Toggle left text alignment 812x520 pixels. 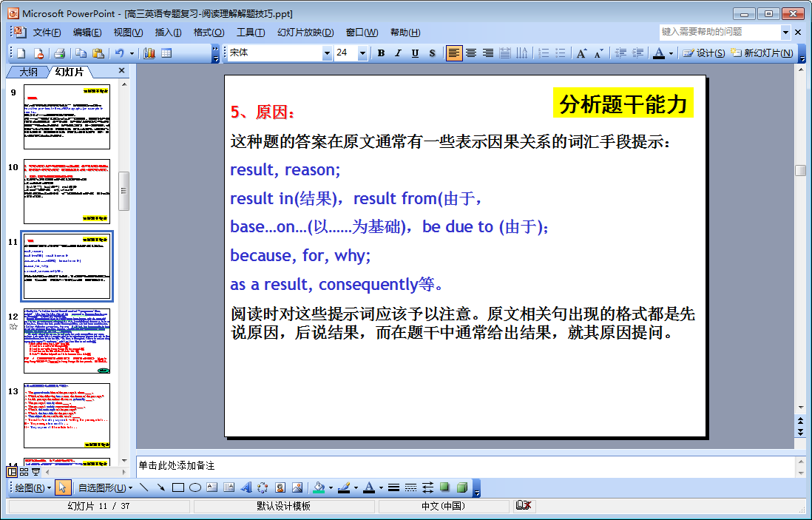(454, 53)
